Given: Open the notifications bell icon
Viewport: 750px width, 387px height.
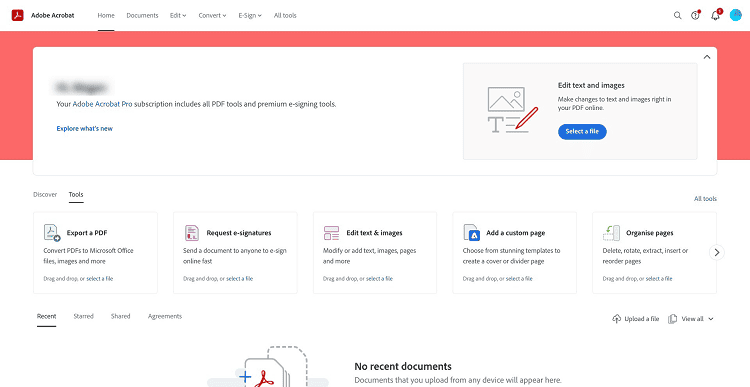Looking at the screenshot, I should tap(715, 15).
